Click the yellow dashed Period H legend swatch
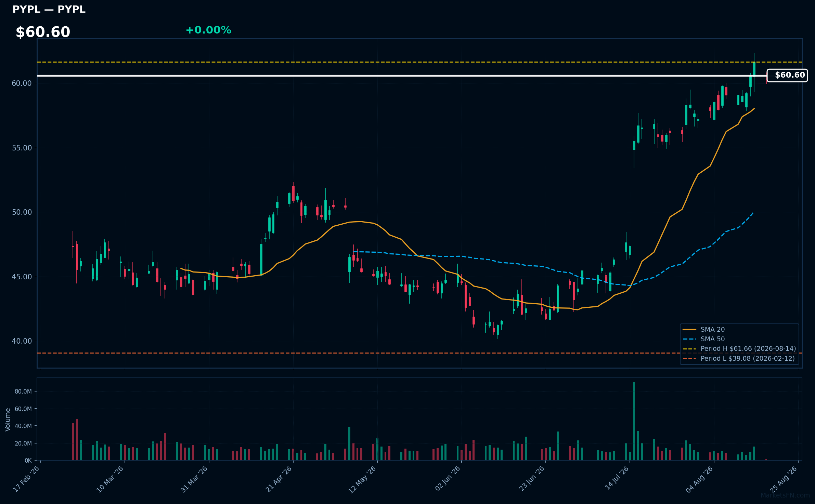 coord(689,349)
